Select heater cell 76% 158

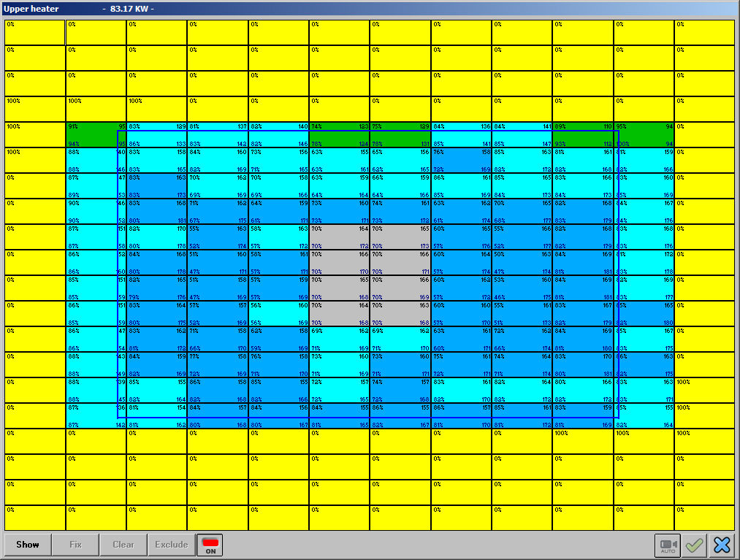(461, 161)
